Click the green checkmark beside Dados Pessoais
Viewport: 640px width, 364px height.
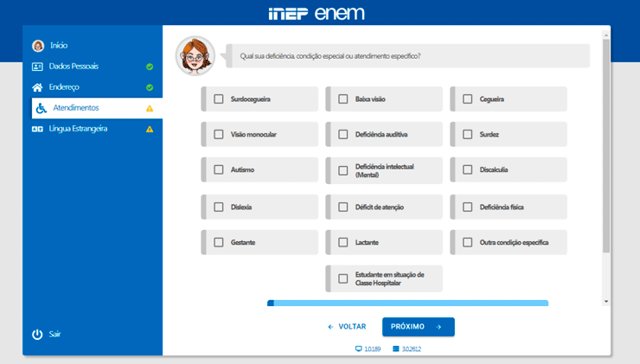point(150,67)
